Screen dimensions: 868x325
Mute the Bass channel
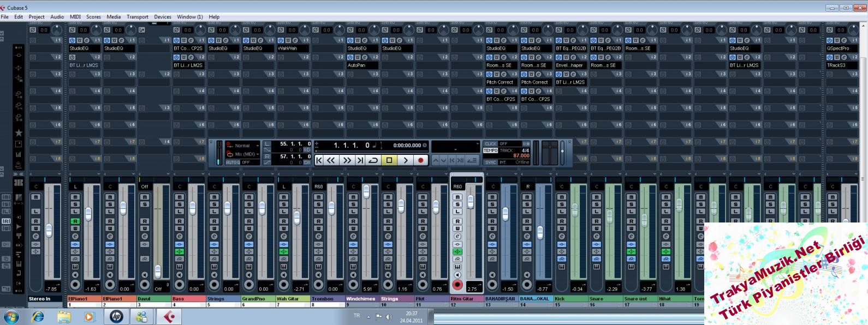(180, 197)
